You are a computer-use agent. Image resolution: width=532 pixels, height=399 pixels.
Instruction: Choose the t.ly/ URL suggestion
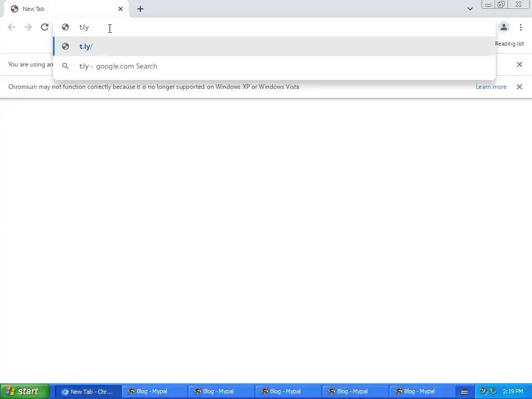(274, 46)
